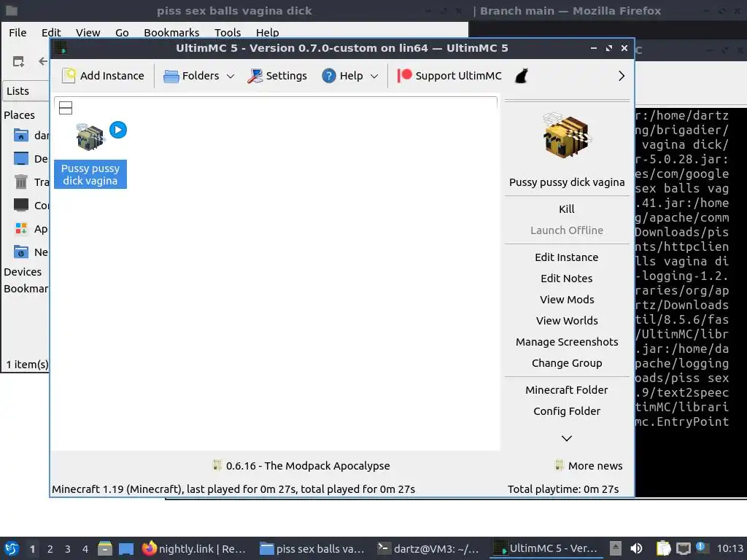This screenshot has height=560, width=747.
Task: Open the Lists dropdown in file manager sidebar
Action: tap(26, 91)
